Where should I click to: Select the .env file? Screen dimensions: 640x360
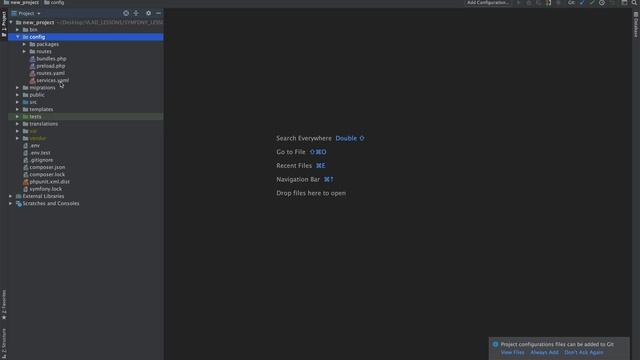tap(35, 146)
